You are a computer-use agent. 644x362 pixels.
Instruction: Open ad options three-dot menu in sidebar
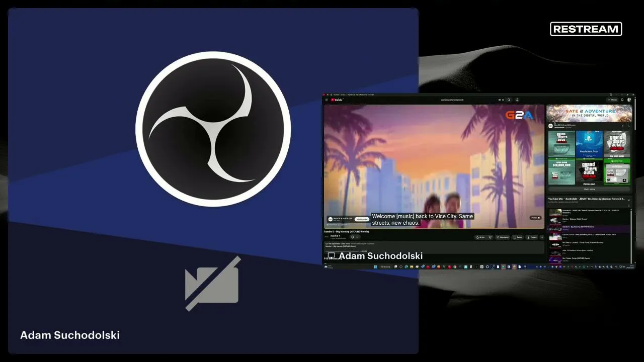click(x=623, y=126)
